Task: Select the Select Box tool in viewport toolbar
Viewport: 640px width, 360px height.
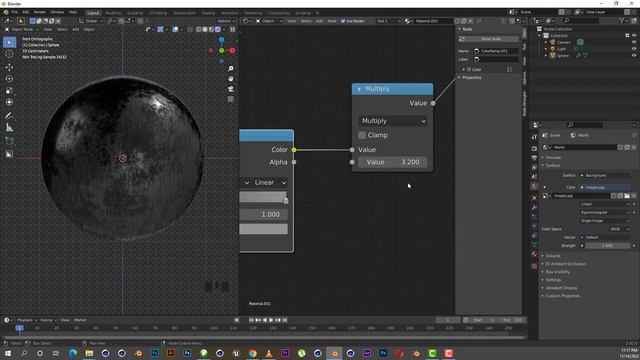Action: coord(9,42)
